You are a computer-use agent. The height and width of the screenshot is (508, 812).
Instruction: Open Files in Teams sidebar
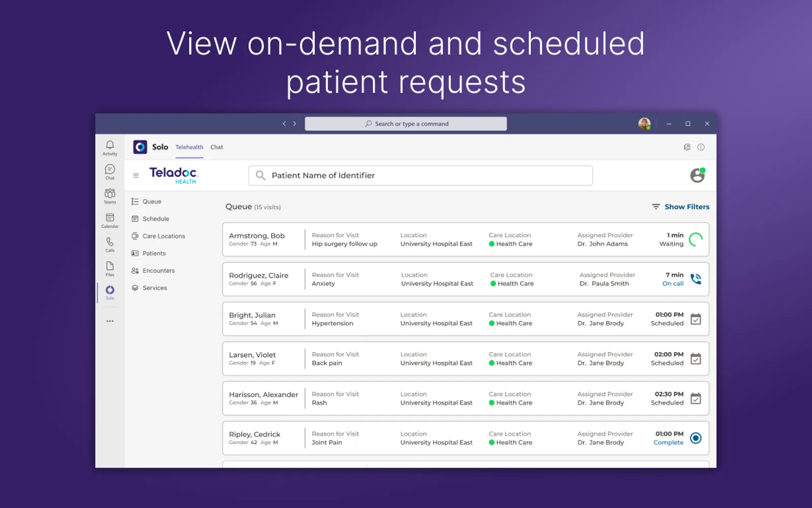(110, 269)
